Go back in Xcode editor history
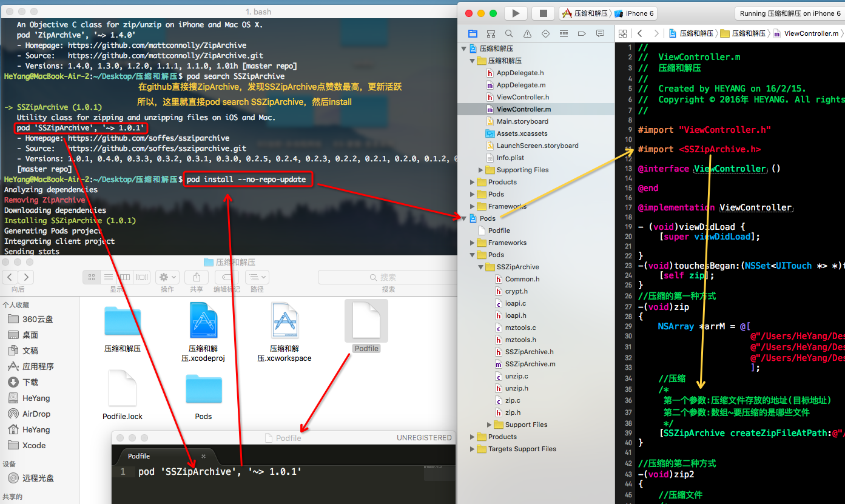Viewport: 845px width, 504px height. coord(640,33)
